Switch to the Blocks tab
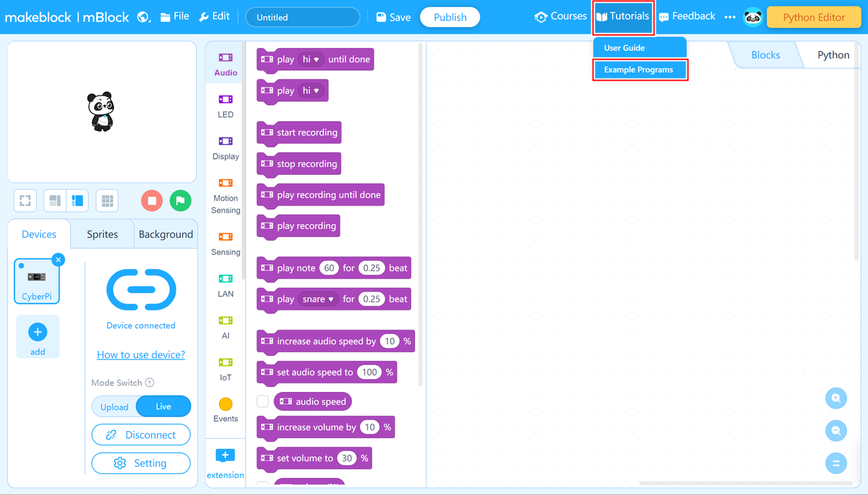 pos(766,55)
